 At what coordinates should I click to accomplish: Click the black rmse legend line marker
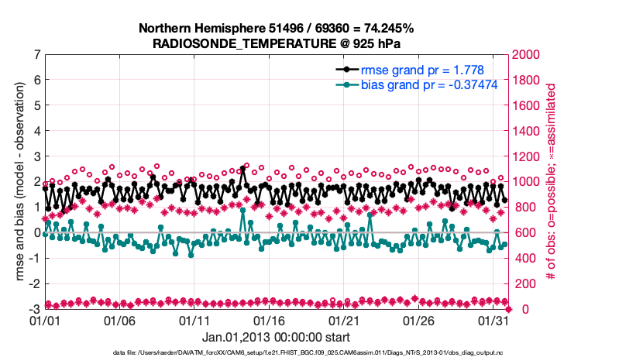(x=347, y=69)
